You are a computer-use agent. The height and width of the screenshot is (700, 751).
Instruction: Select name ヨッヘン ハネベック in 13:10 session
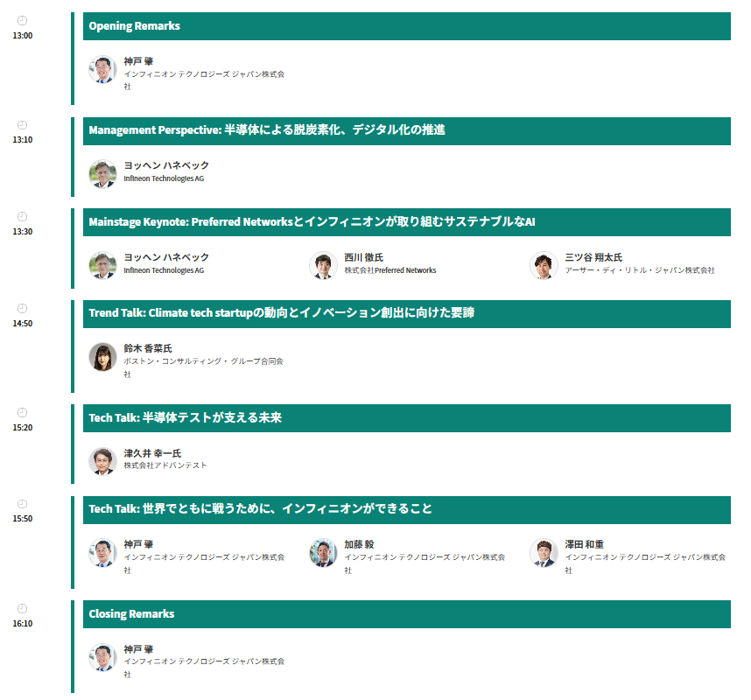click(166, 165)
